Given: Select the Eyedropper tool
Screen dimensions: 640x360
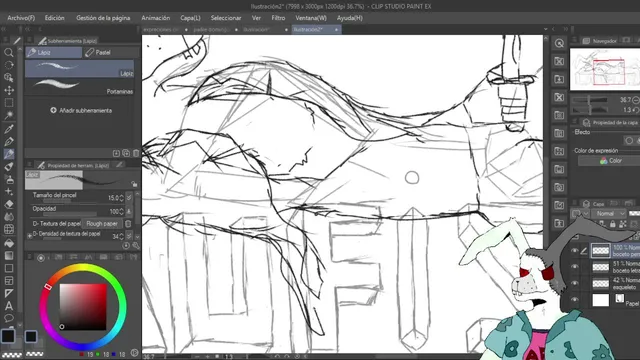Looking at the screenshot, I should coord(9,129).
